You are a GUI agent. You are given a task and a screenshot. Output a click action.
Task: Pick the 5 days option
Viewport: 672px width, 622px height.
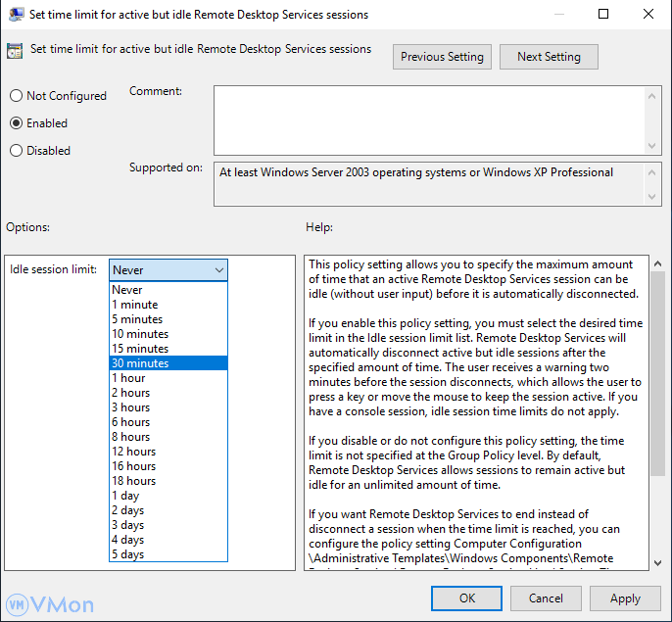click(127, 554)
